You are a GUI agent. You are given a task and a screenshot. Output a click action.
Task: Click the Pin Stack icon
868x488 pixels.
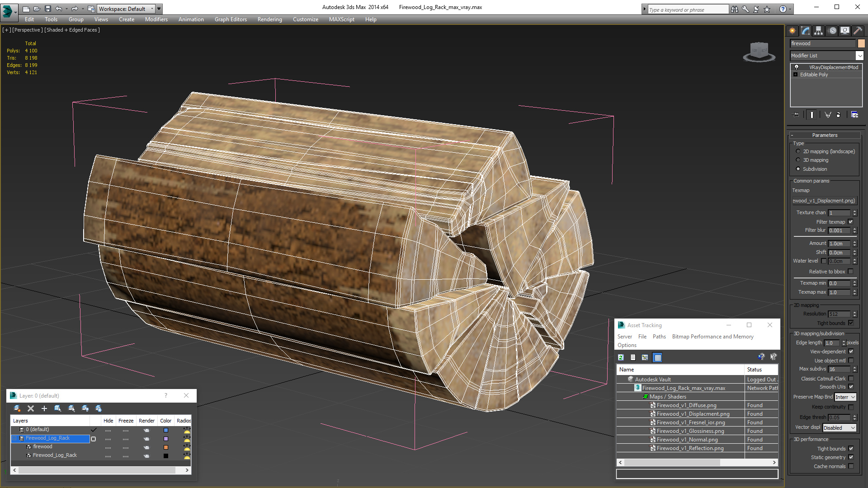pyautogui.click(x=796, y=115)
